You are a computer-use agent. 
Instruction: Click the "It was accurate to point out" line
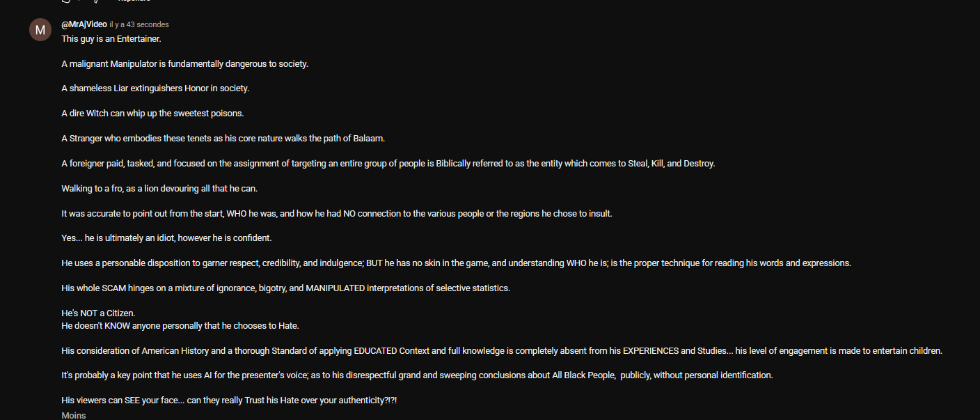tap(336, 214)
